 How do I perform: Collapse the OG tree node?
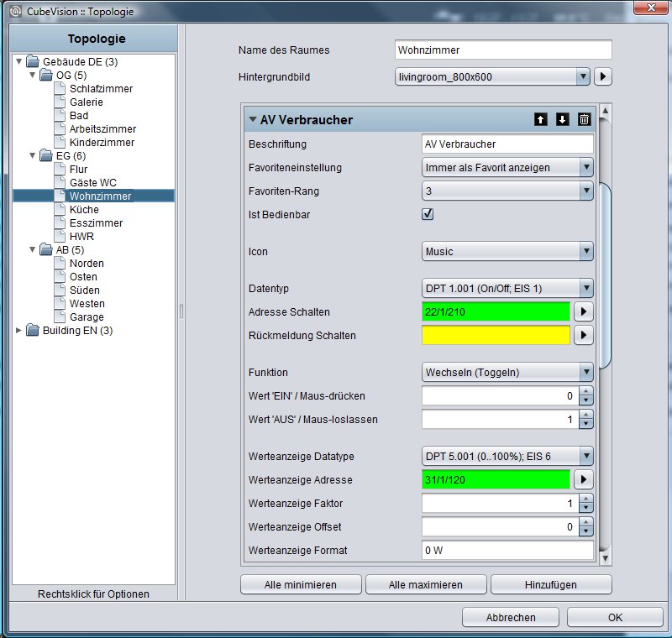click(x=32, y=75)
